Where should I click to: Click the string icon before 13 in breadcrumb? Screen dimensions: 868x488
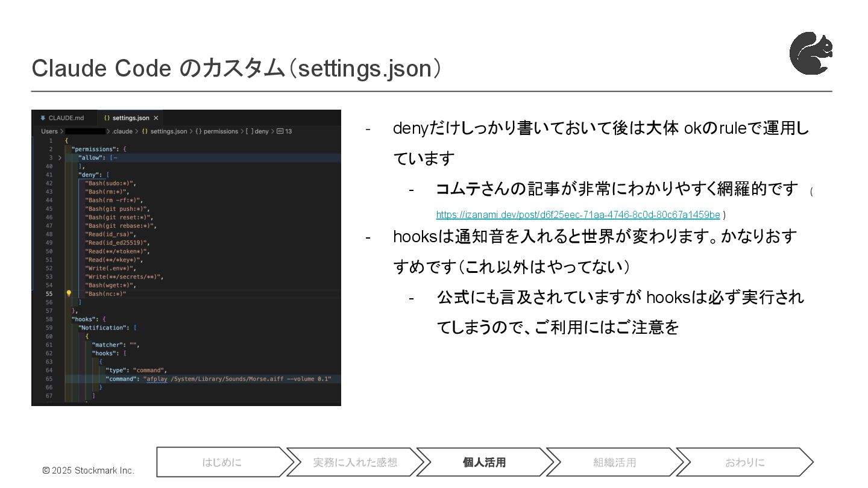coord(280,131)
